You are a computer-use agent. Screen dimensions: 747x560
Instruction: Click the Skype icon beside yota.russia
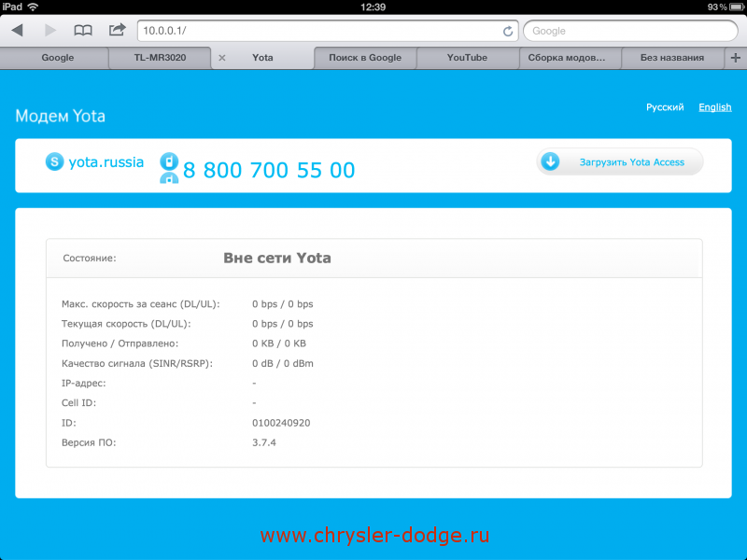[54, 161]
